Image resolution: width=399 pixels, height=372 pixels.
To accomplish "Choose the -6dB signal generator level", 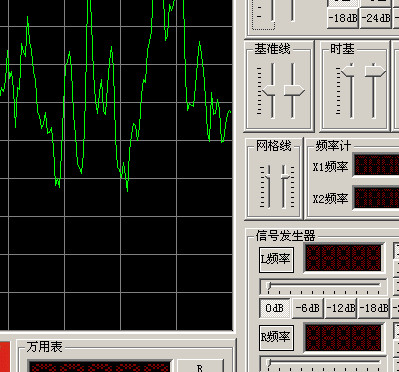I will pos(308,308).
